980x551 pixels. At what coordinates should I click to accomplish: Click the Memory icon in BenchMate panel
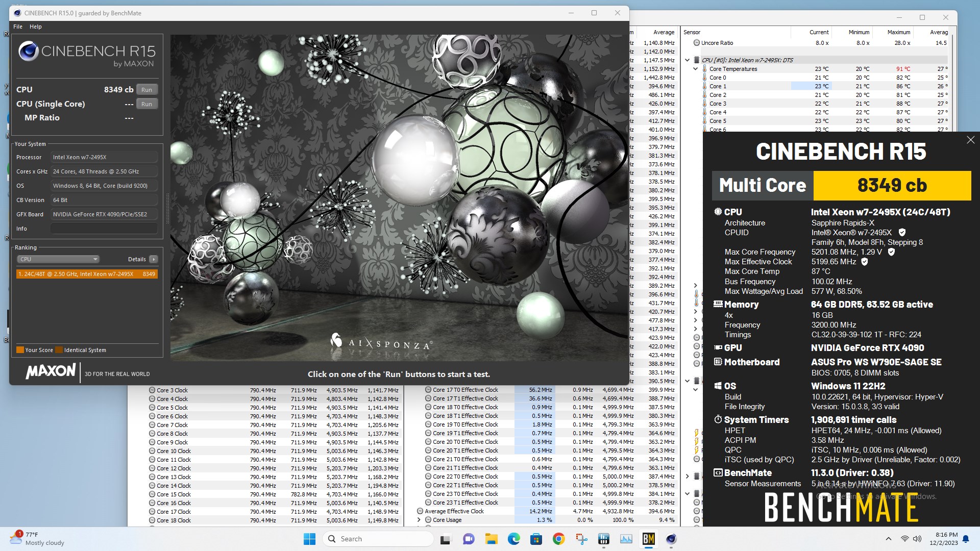pyautogui.click(x=718, y=304)
